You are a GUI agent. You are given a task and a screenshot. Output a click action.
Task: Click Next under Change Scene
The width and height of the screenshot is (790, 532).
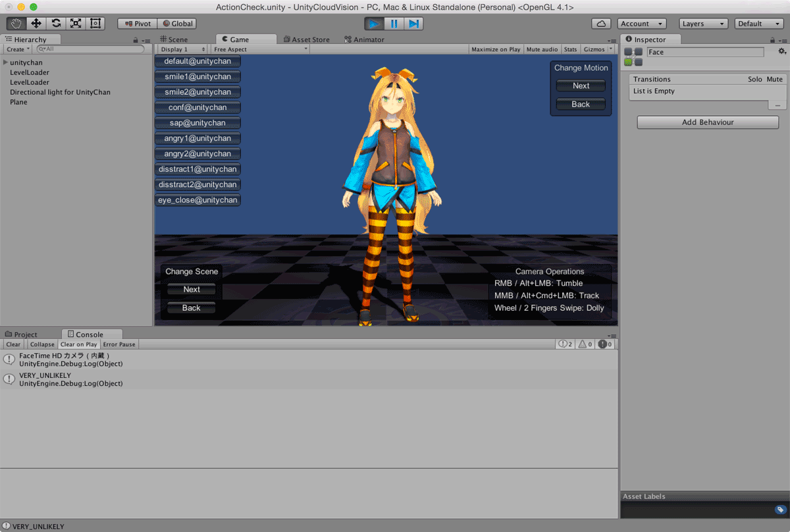[x=192, y=289]
